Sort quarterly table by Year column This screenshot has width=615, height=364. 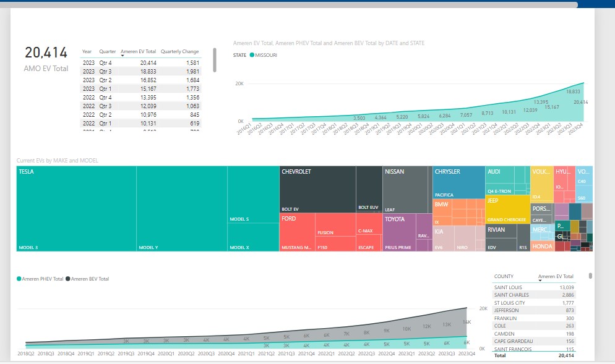pyautogui.click(x=87, y=51)
